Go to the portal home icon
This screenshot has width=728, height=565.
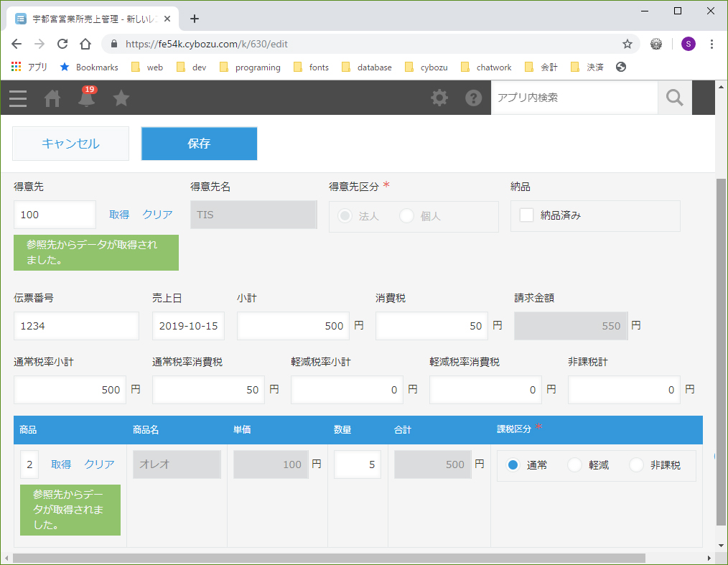point(52,98)
